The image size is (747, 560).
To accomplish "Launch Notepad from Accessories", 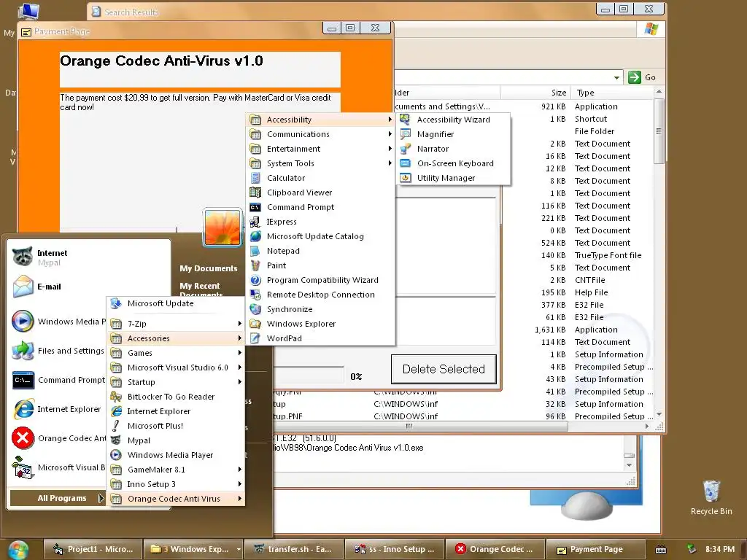I will (321, 251).
